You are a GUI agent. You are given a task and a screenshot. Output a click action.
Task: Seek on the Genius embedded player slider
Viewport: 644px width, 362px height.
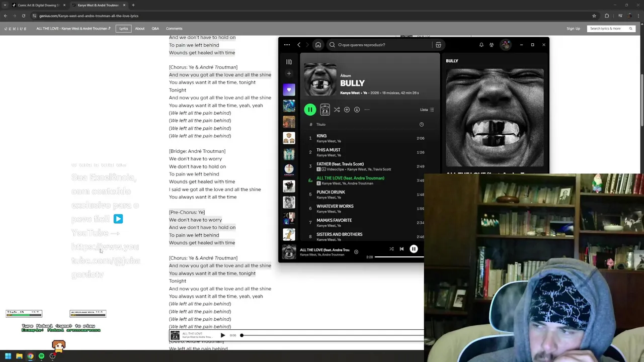tap(332, 335)
